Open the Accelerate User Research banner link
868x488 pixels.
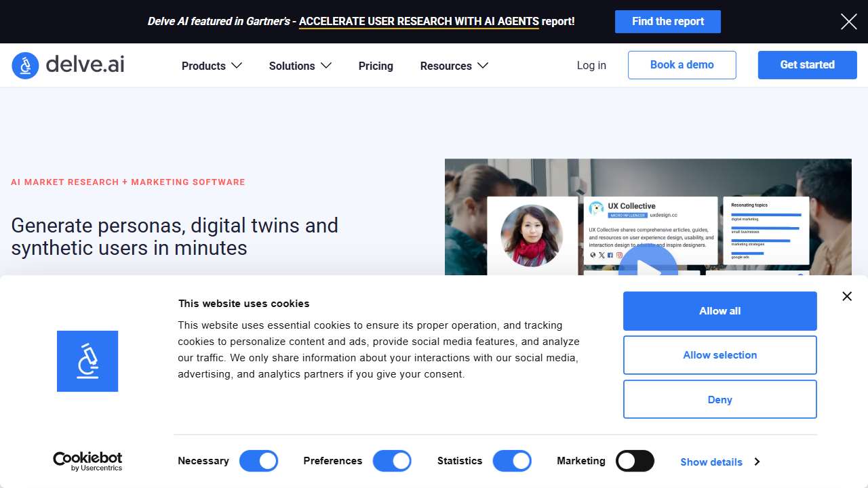coord(418,22)
